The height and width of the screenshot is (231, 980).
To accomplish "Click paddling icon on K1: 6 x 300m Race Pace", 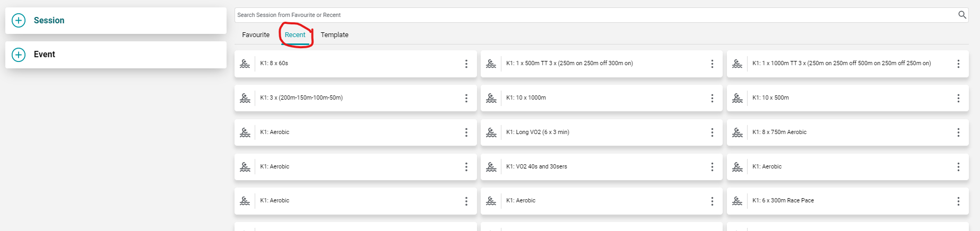I will [737, 201].
